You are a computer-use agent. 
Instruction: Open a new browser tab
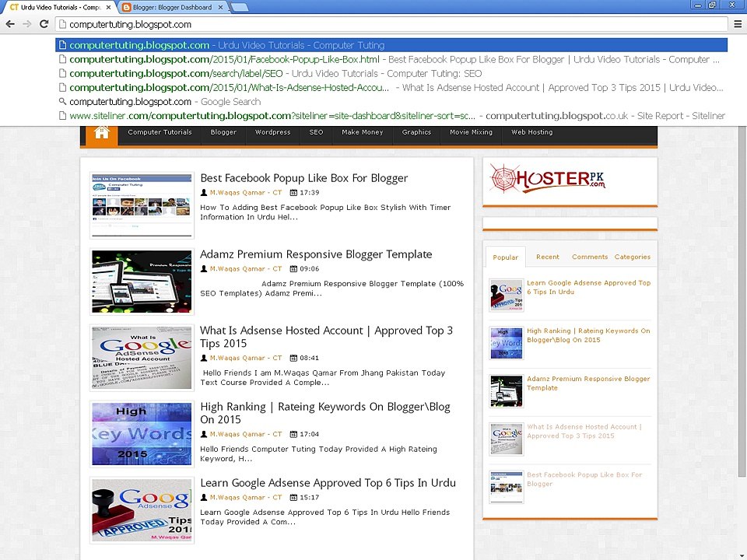[x=239, y=7]
